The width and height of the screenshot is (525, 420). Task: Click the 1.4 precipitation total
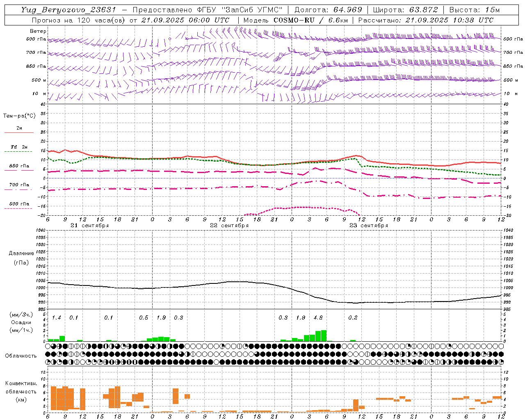pos(56,318)
